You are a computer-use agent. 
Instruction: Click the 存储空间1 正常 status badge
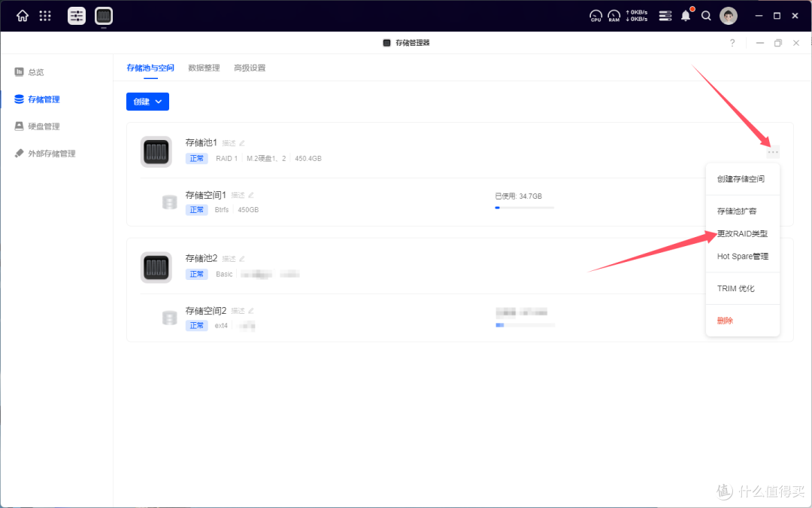[197, 209]
